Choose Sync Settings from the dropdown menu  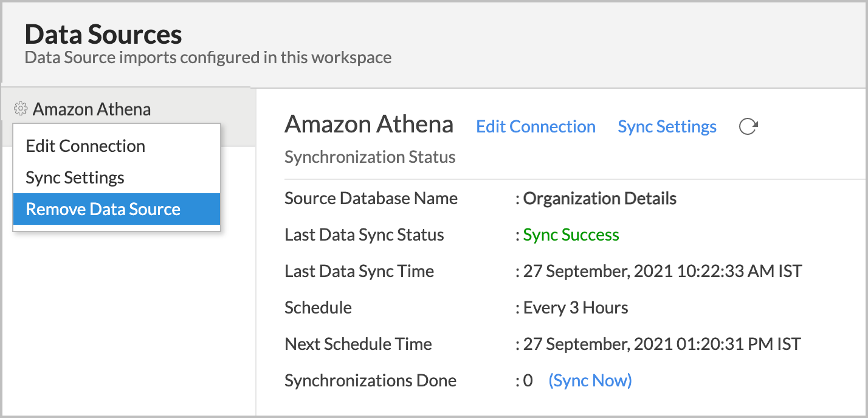[75, 177]
